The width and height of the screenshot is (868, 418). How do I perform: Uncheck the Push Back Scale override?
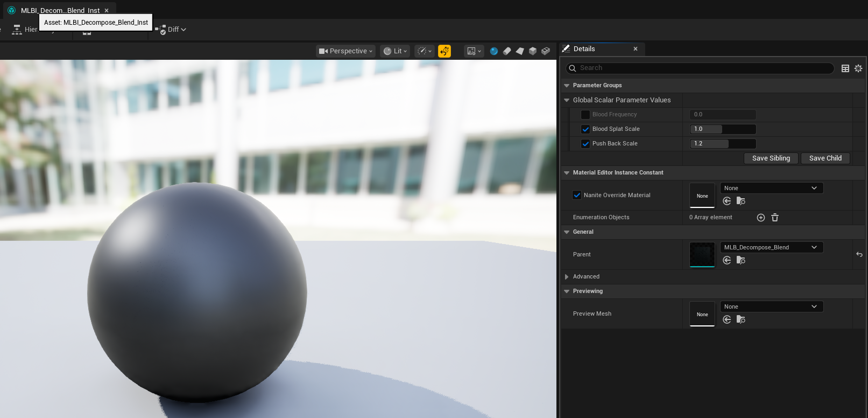(x=585, y=144)
